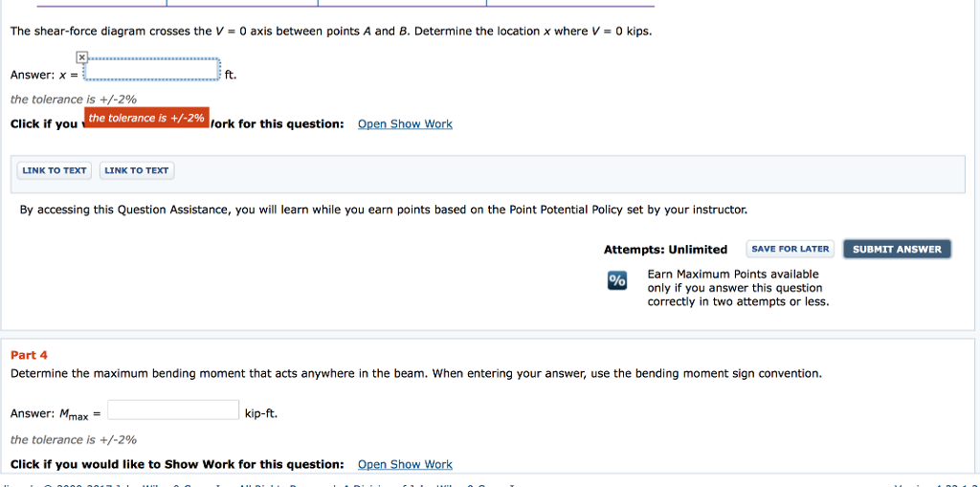Click the Attempts: Unlimited label

665,250
